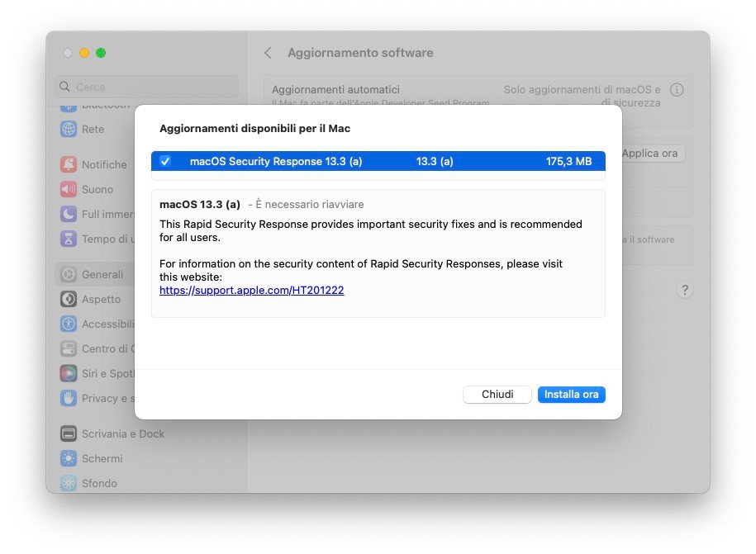The image size is (756, 554).
Task: Open Rete globe icon in sidebar
Action: point(69,129)
